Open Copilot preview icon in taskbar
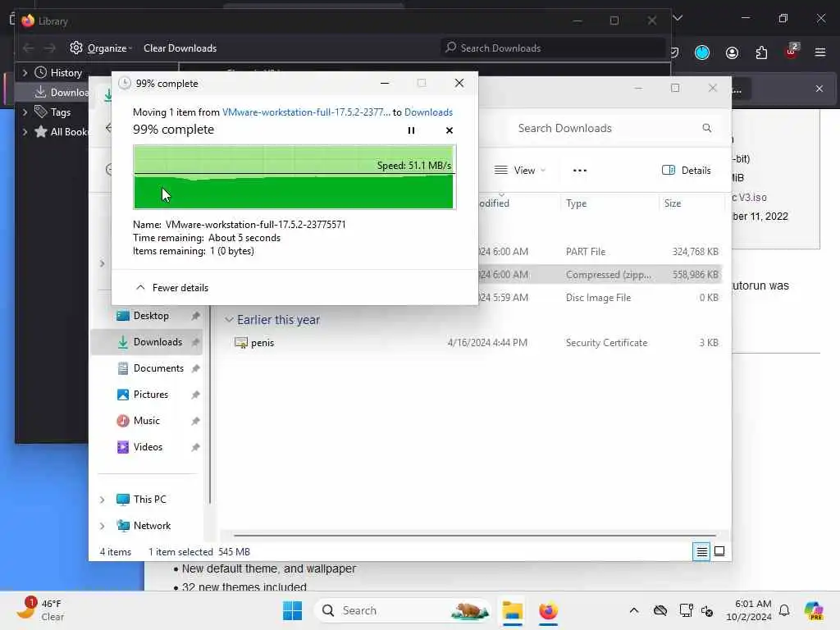The image size is (840, 630). (814, 610)
